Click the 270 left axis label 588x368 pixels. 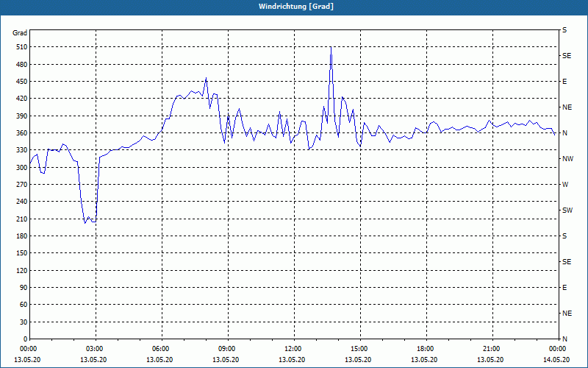coord(22,185)
